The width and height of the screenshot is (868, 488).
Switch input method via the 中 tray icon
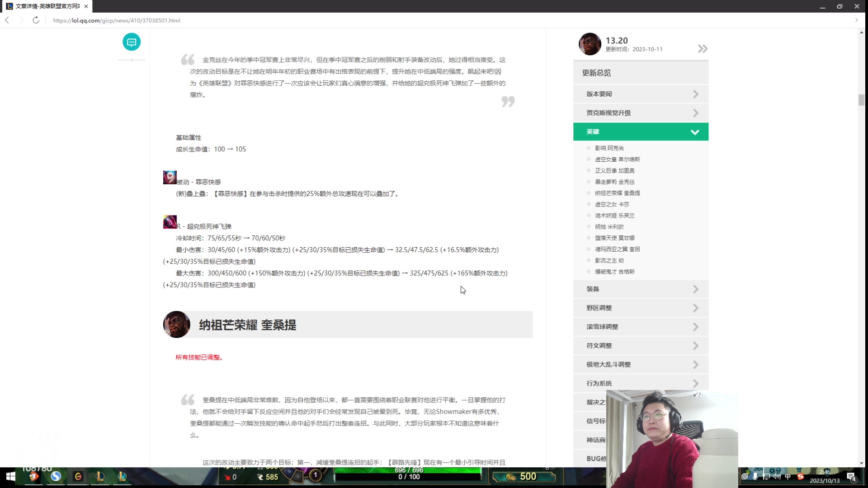point(788,476)
